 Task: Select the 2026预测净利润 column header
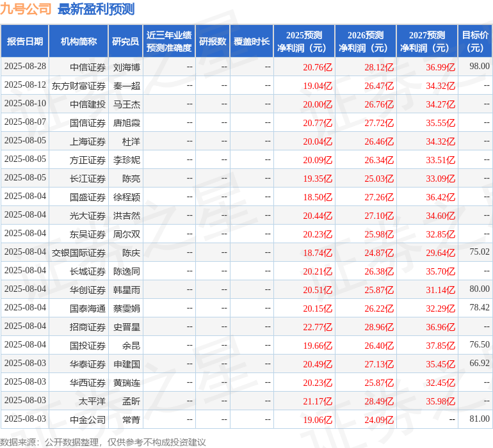click(366, 41)
